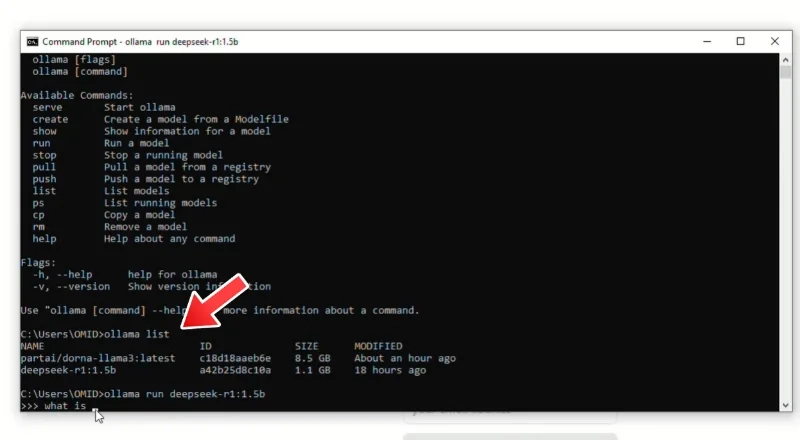
Task: Click at the '>>> what is' prompt line
Action: pyautogui.click(x=54, y=406)
